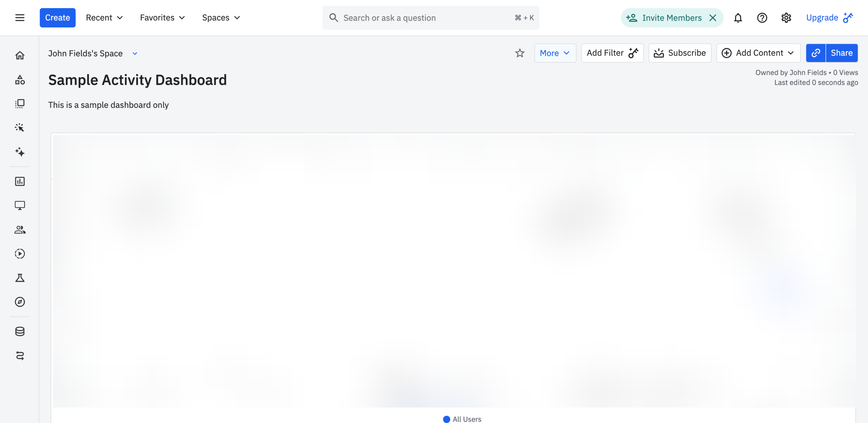Image resolution: width=868 pixels, height=423 pixels.
Task: Go to Home in the sidebar
Action: pyautogui.click(x=20, y=55)
